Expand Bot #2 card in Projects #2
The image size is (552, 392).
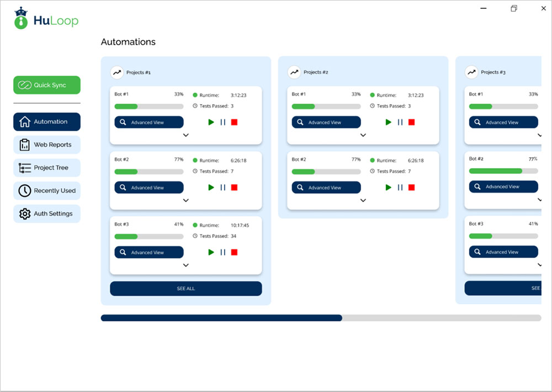[363, 200]
